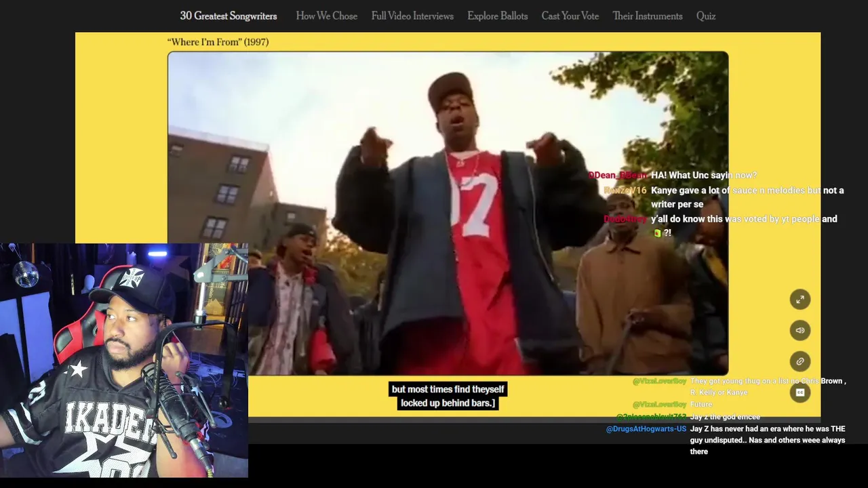Open Explore Ballots section

pos(497,16)
